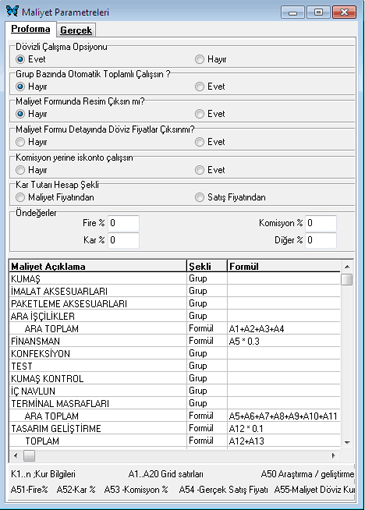Click formula cell A5+A6+A7+A8+A9+A10+A11
The image size is (365, 510).
(284, 416)
